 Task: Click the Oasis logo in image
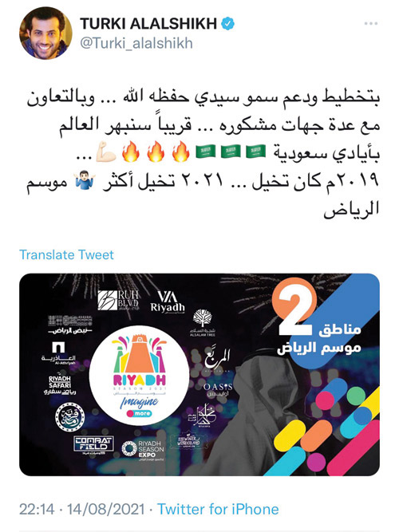point(218,390)
